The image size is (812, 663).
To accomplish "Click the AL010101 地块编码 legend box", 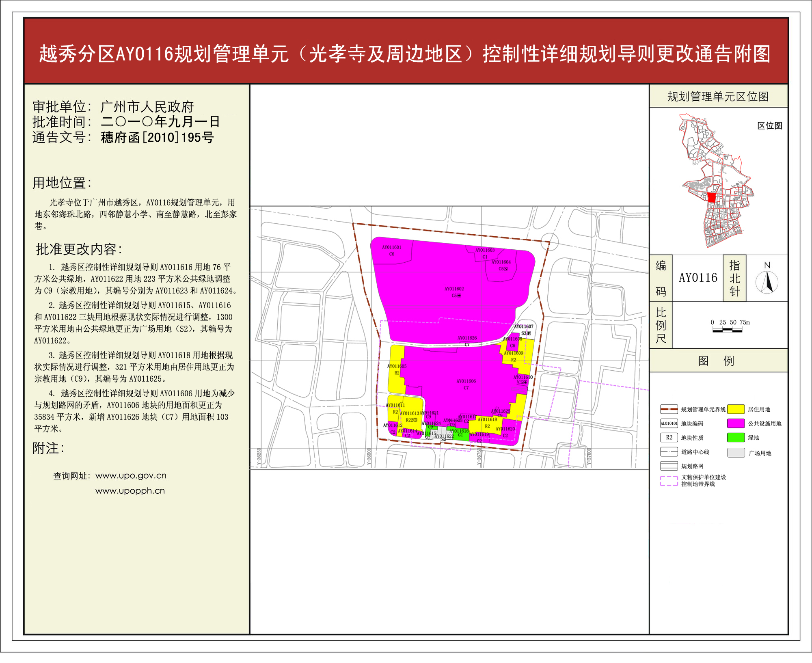I will point(669,423).
